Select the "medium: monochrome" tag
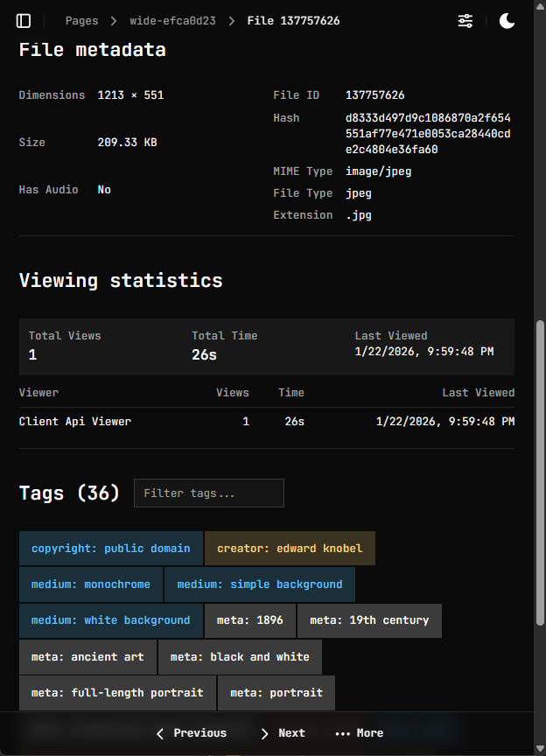Screen dimensions: 546x756 90,584
